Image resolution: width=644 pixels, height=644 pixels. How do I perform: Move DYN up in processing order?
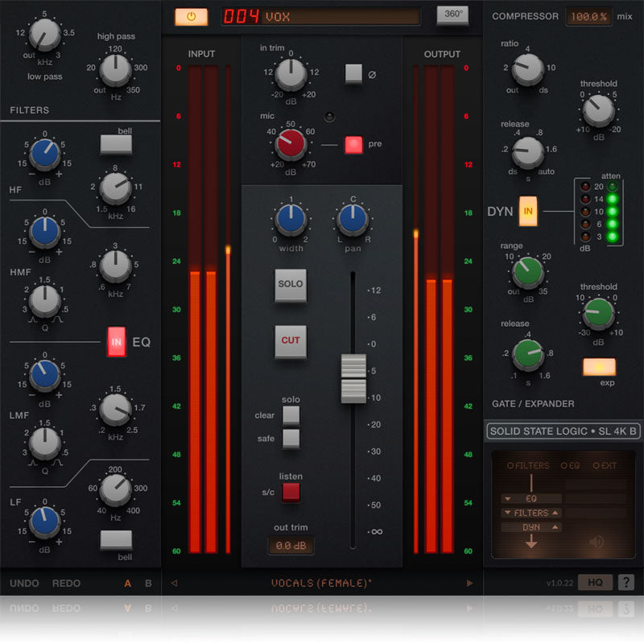[555, 526]
